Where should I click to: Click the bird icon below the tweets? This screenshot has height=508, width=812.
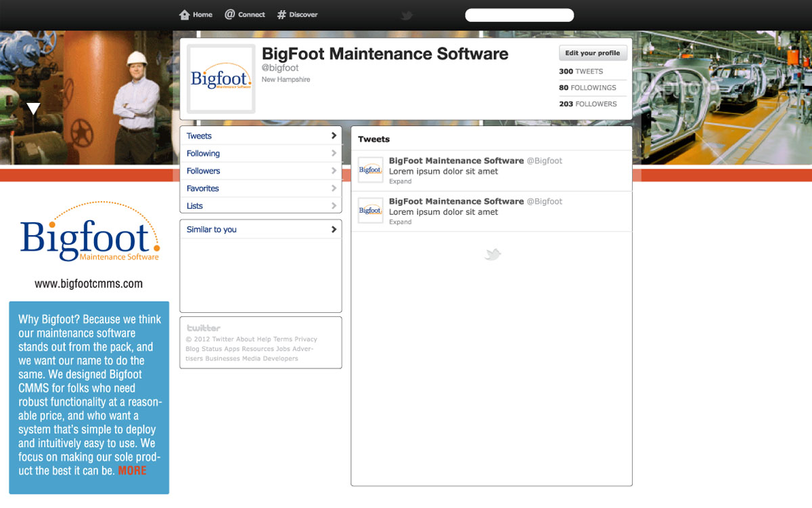coord(493,255)
